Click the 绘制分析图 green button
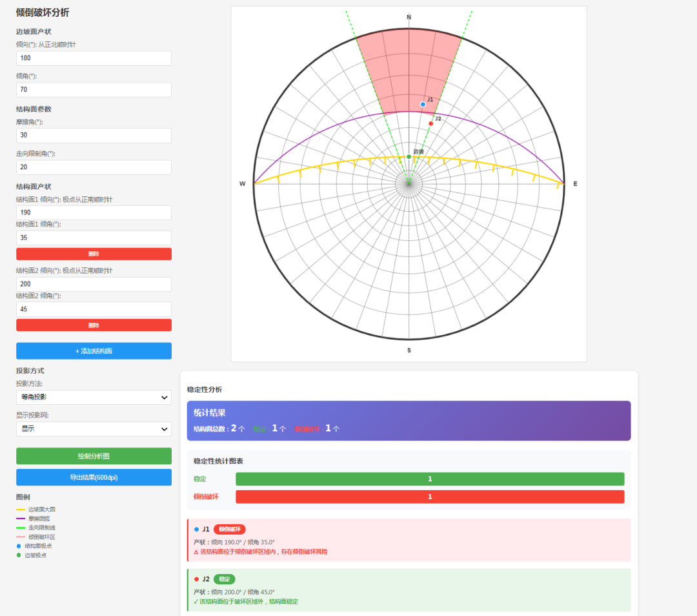This screenshot has height=616, width=697. (x=94, y=456)
